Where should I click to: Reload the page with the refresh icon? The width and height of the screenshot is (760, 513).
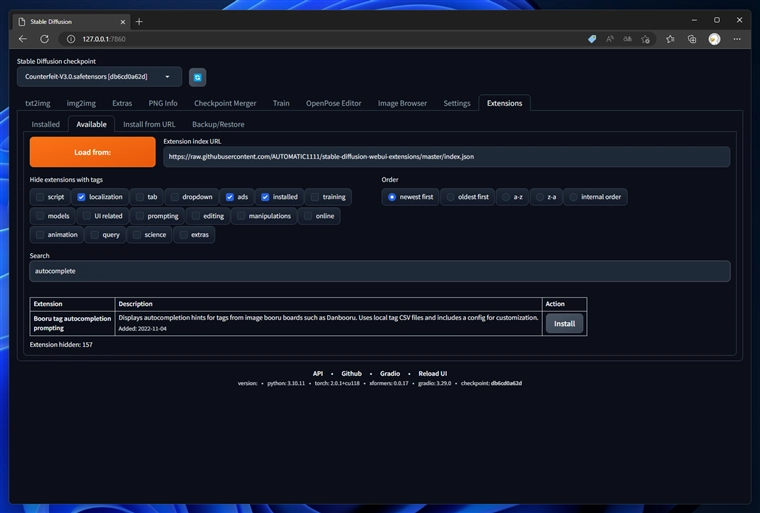[44, 39]
